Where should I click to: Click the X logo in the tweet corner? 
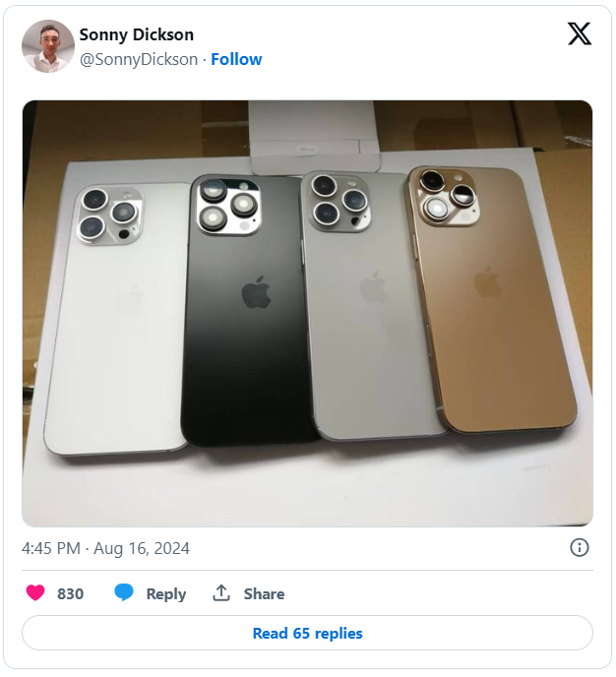[x=580, y=34]
